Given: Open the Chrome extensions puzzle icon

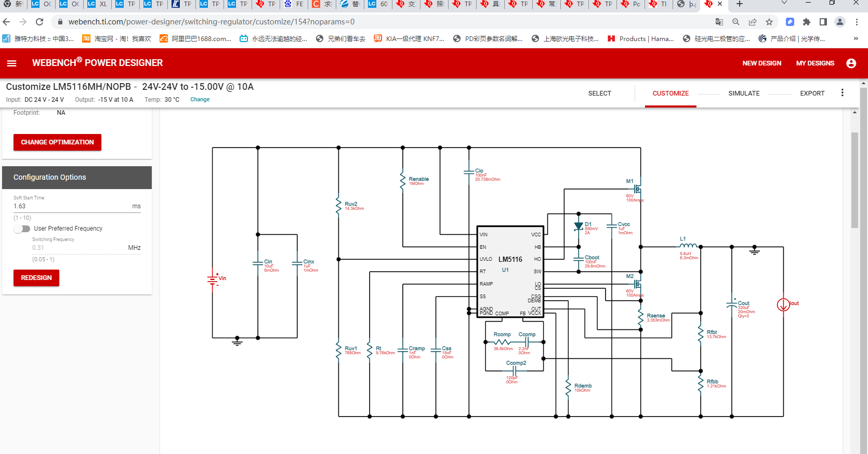Looking at the screenshot, I should click(807, 22).
